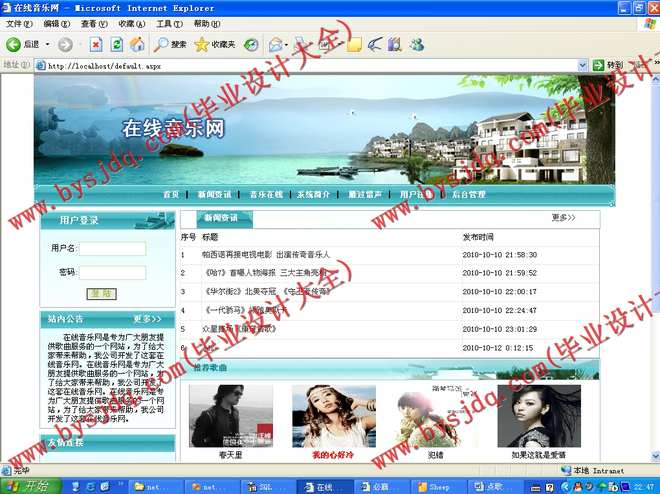Image resolution: width=660 pixels, height=494 pixels.
Task: Click 更多>> link in news panel
Action: pos(563,218)
